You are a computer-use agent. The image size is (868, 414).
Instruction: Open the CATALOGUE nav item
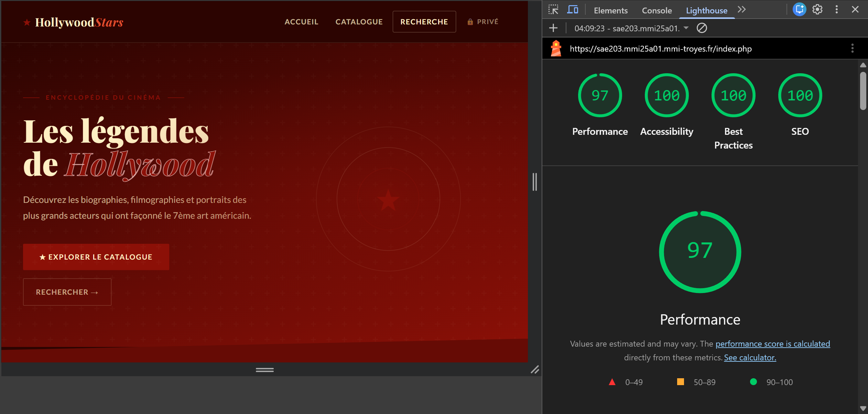pos(359,22)
